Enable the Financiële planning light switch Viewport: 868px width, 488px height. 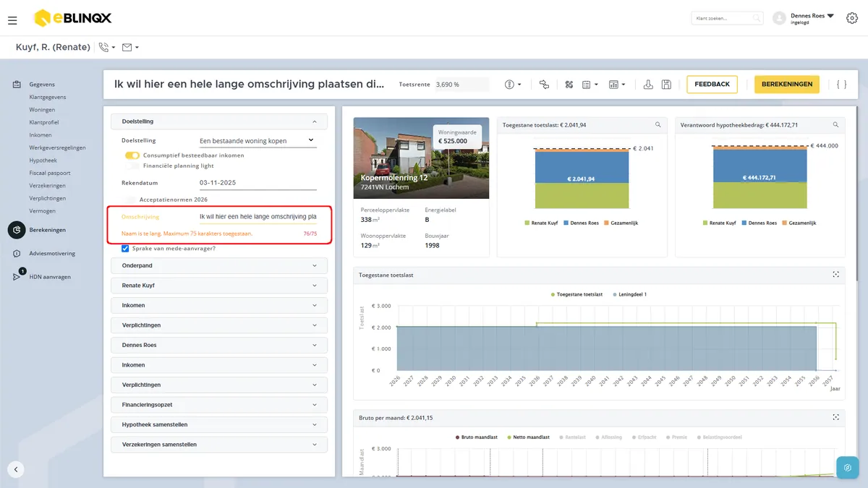[132, 166]
